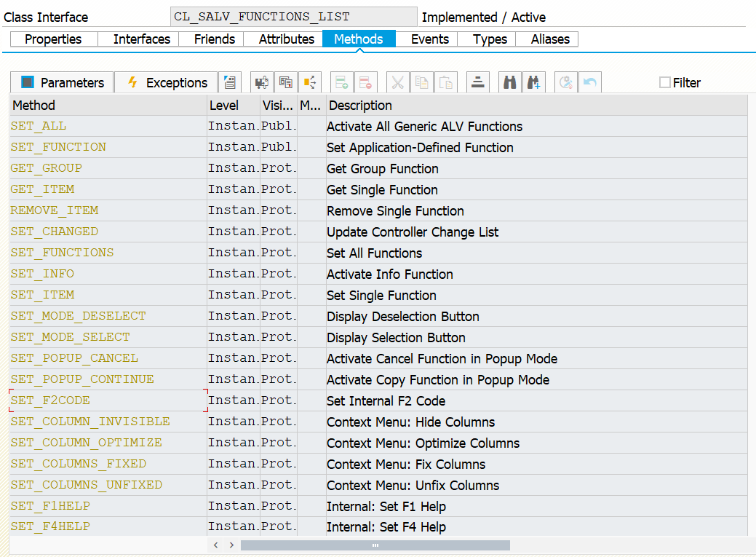Click the binoculars find next icon
The width and height of the screenshot is (756, 557).
[534, 82]
